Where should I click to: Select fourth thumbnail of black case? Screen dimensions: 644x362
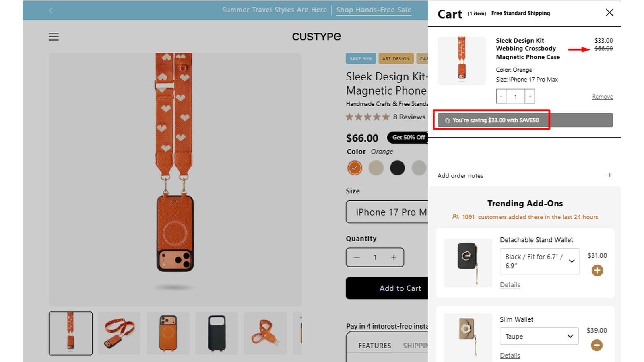217,333
